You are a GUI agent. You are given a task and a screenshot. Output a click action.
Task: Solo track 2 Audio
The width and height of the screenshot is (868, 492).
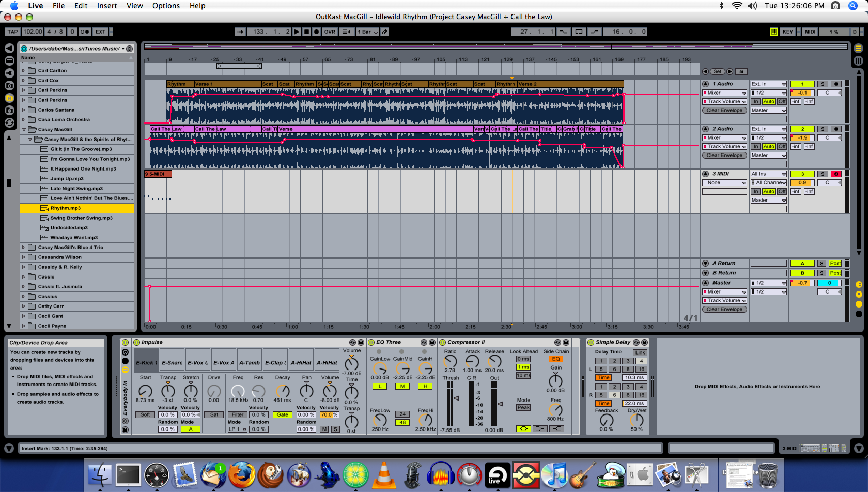click(x=823, y=129)
